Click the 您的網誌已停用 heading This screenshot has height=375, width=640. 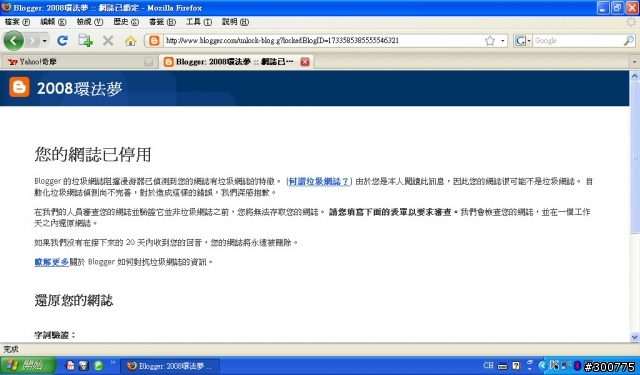93,154
